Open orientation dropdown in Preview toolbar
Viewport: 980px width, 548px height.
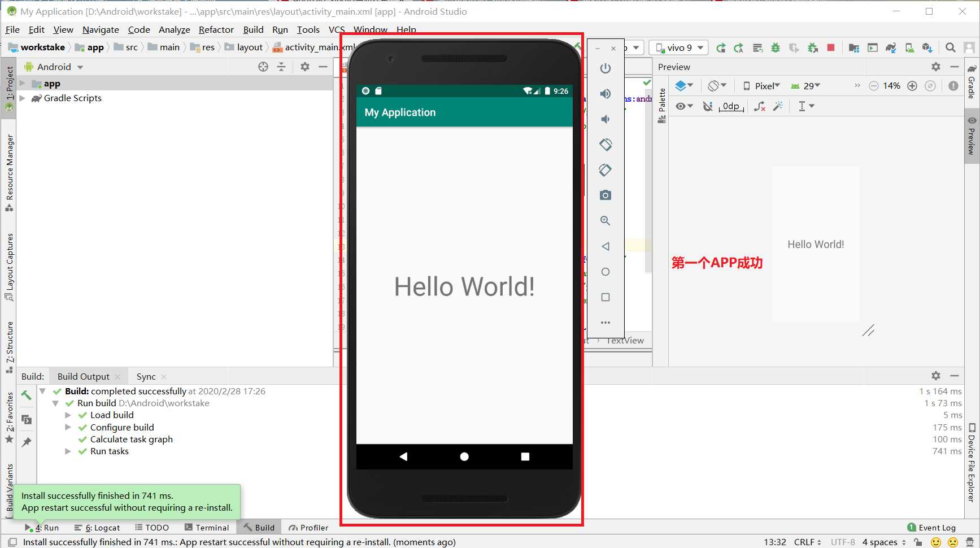(x=717, y=86)
